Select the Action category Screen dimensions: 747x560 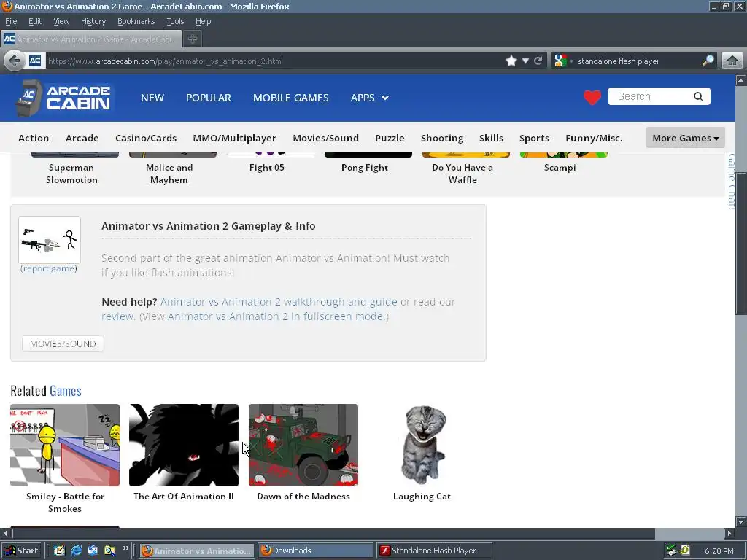(x=34, y=138)
